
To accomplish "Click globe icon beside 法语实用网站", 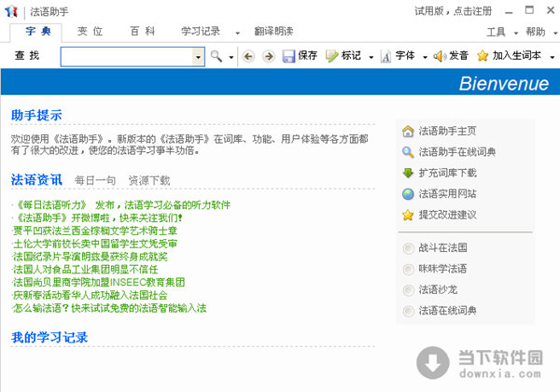I will [x=408, y=194].
